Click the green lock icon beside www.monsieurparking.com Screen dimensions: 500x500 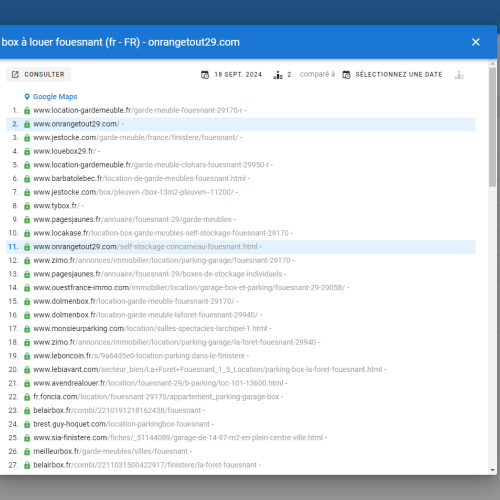(x=27, y=329)
